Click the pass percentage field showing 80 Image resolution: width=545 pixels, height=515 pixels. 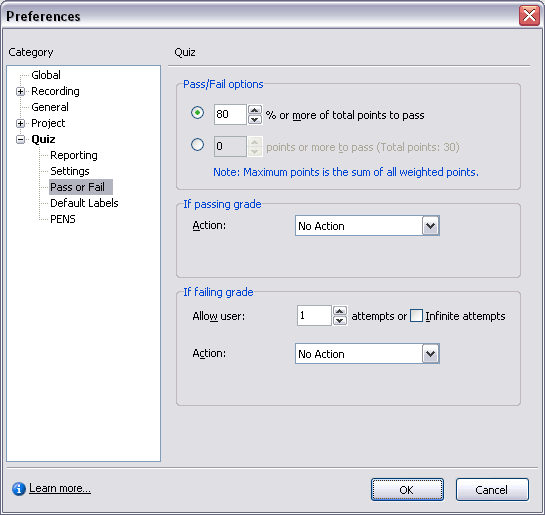tap(230, 114)
